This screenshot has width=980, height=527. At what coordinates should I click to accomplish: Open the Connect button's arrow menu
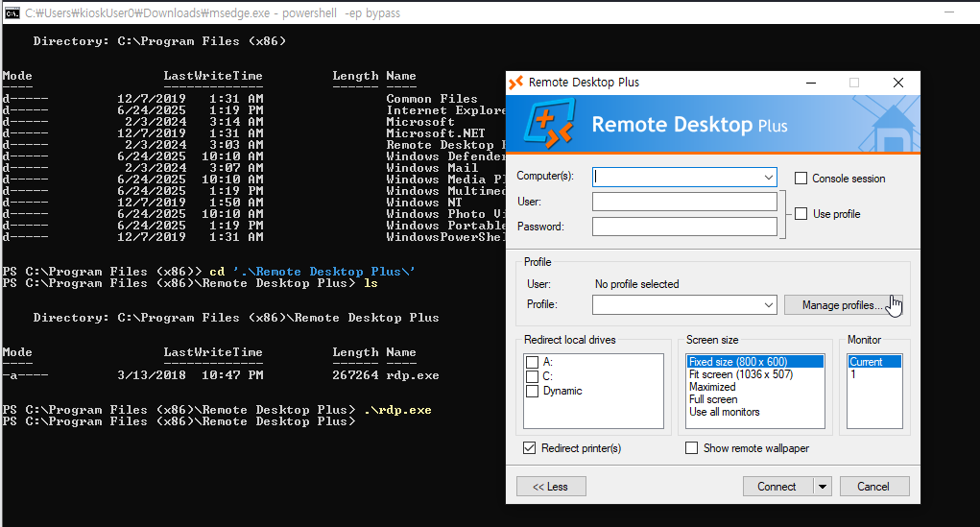point(822,487)
